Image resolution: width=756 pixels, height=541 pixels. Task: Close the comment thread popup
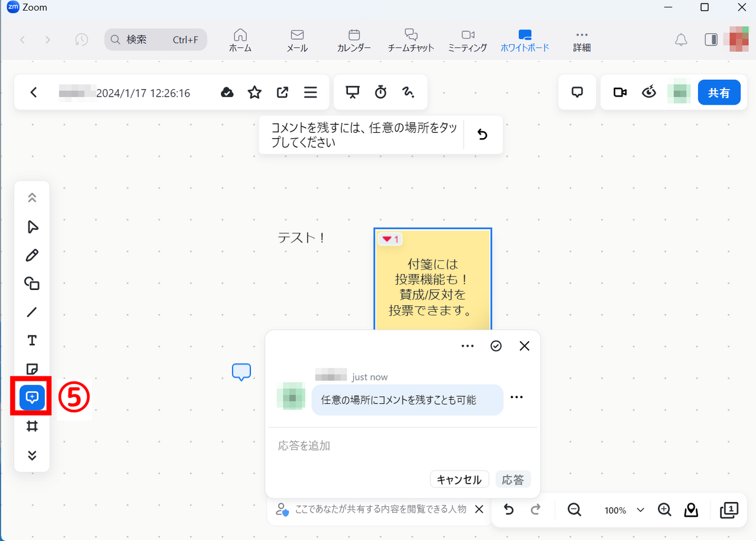click(524, 346)
